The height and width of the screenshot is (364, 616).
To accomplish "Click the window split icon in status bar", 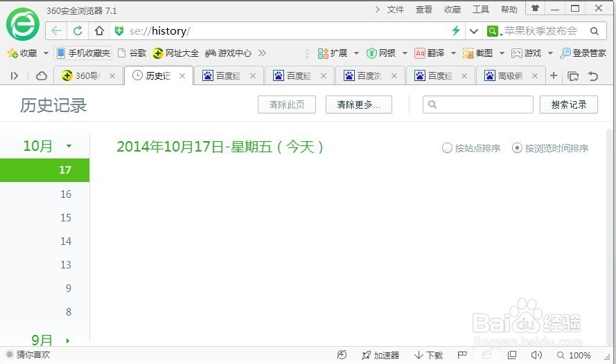I will [x=512, y=355].
